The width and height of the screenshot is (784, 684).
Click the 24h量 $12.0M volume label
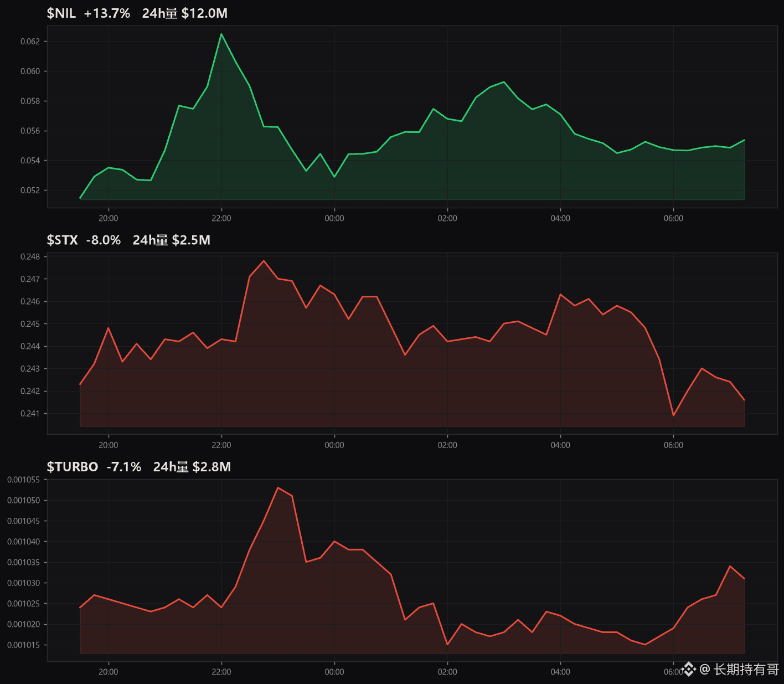[185, 13]
